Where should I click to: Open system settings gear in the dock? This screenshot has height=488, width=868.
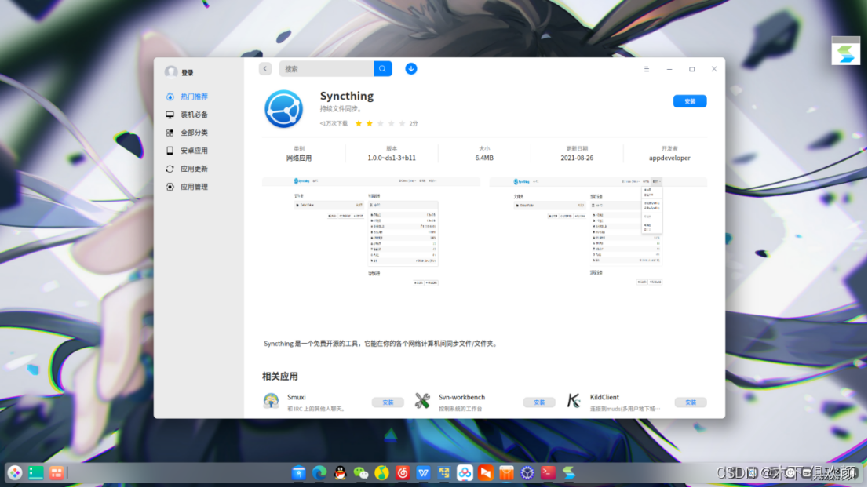click(x=527, y=473)
